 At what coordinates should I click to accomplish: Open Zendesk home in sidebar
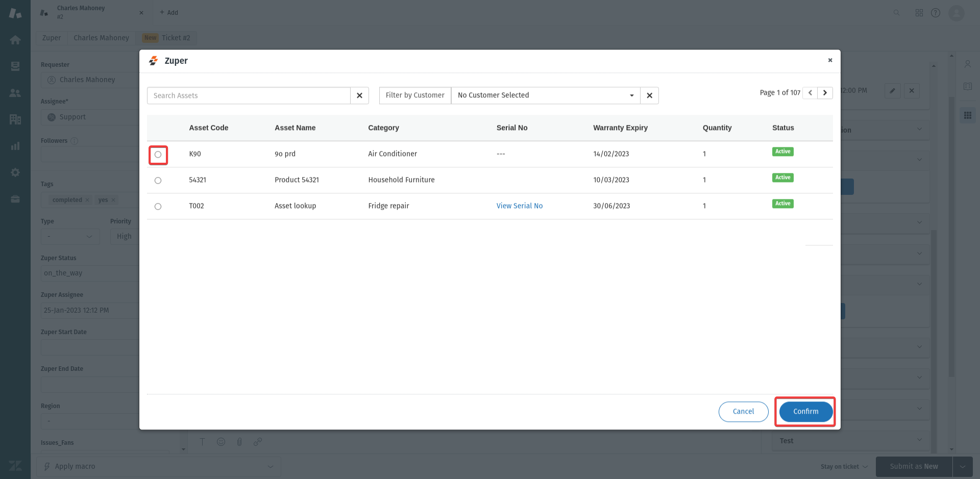pyautogui.click(x=15, y=40)
